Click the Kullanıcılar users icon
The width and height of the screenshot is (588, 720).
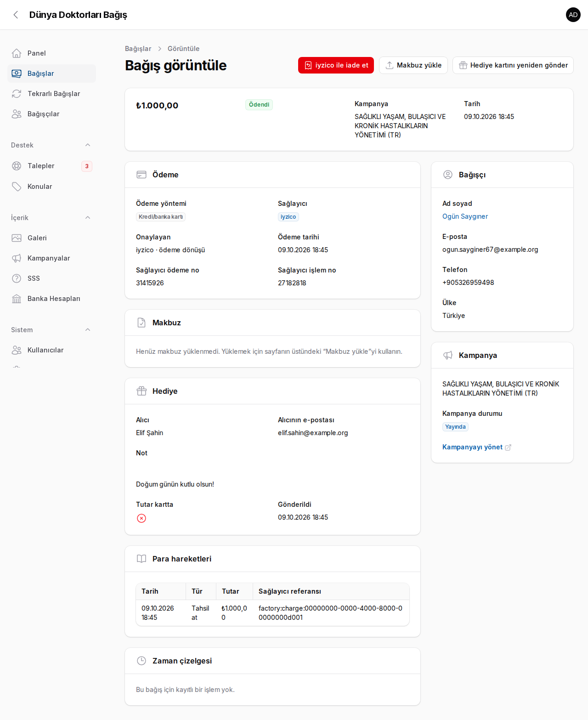tap(17, 350)
